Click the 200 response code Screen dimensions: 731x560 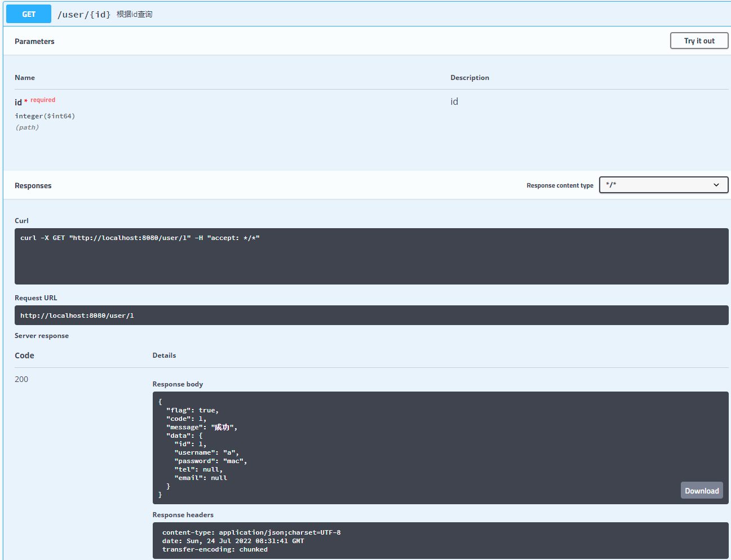tap(21, 379)
